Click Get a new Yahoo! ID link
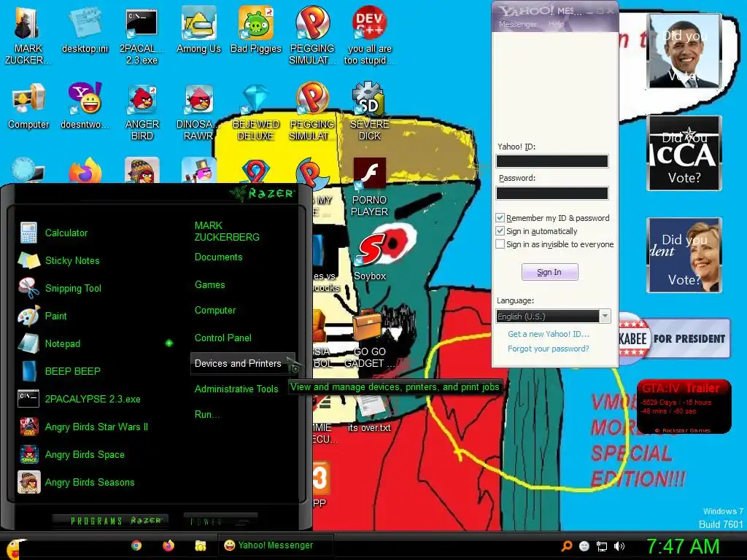Viewport: 747px width, 560px height. coord(549,334)
